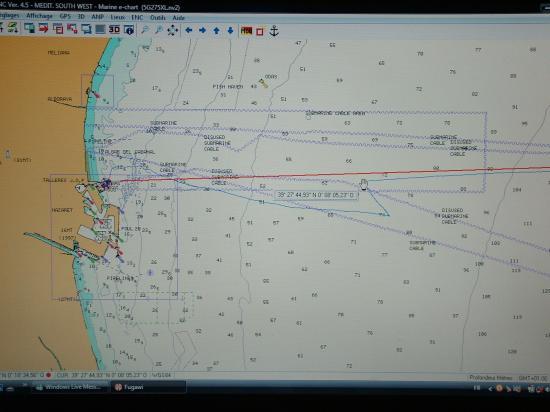Click the 3D view toolbar icon

[114, 29]
